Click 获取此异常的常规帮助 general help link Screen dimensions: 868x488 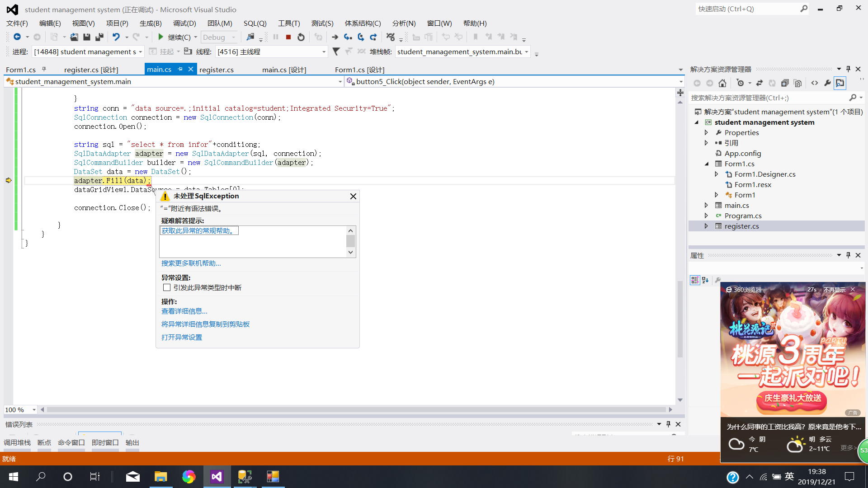point(199,231)
